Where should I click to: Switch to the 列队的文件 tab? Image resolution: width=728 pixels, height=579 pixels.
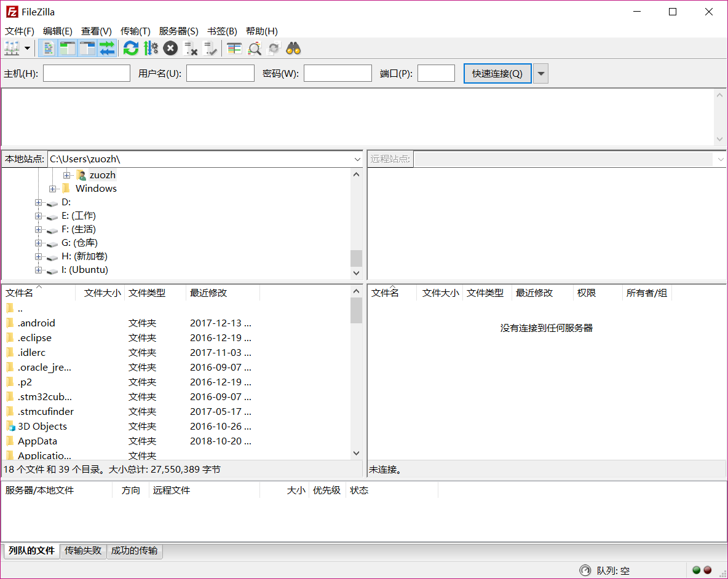pos(31,551)
